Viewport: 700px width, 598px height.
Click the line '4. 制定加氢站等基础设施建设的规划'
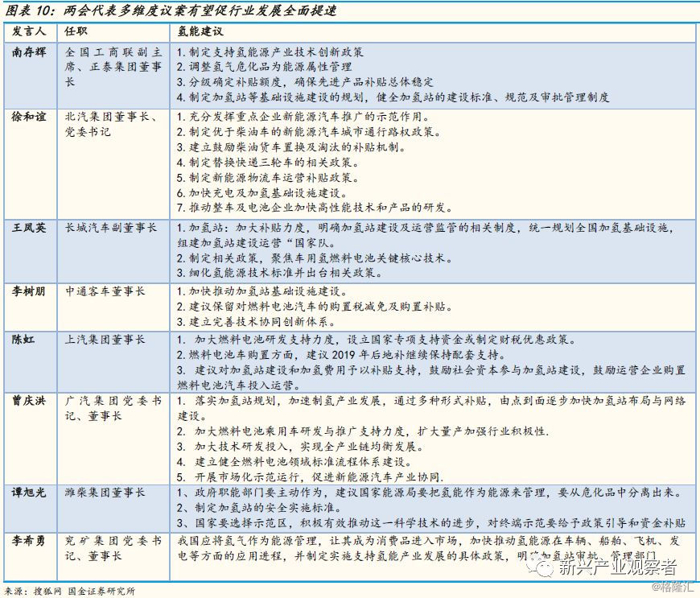(393, 97)
